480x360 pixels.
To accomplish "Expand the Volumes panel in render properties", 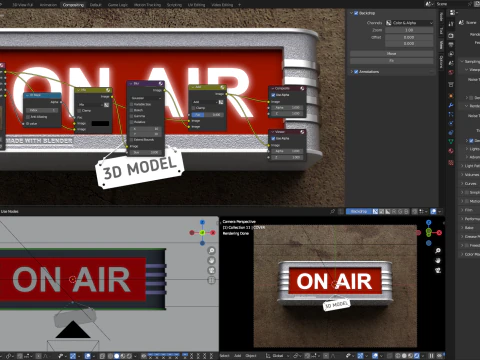I will coord(462,175).
